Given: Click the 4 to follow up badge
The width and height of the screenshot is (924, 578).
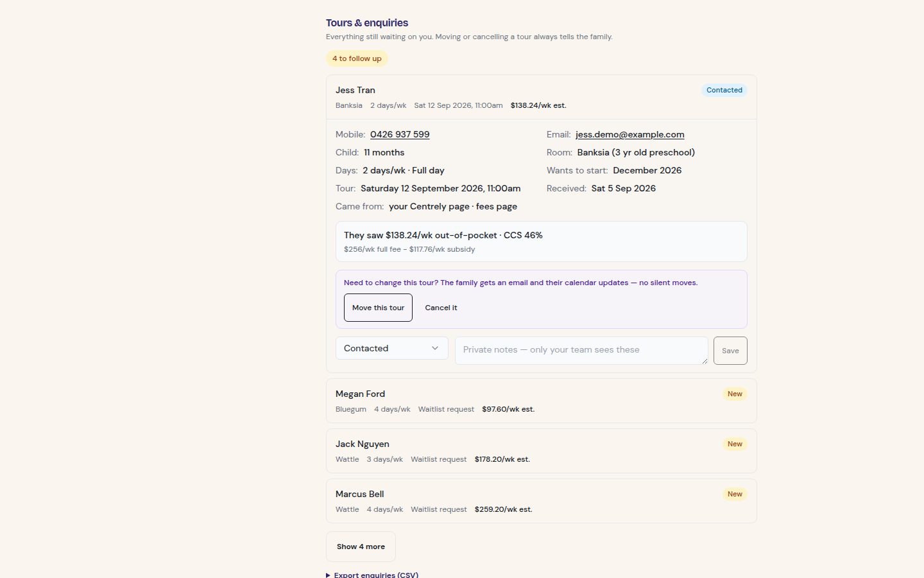Looking at the screenshot, I should click(x=357, y=58).
